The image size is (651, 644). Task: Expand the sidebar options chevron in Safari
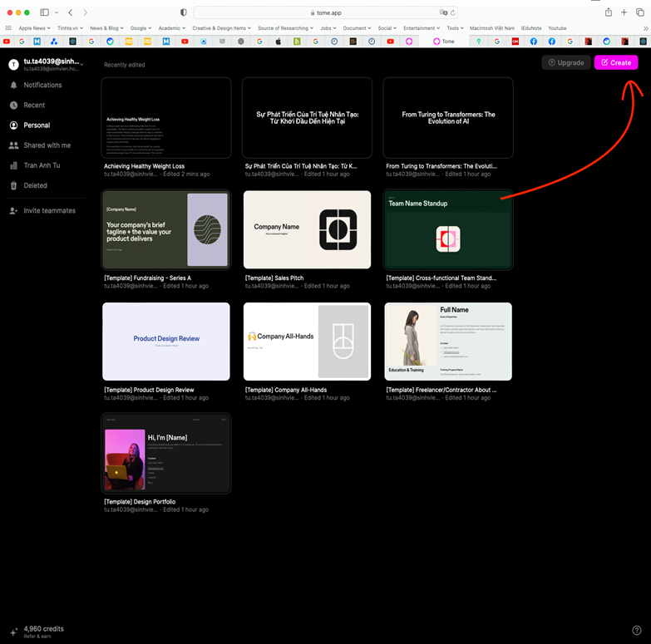pyautogui.click(x=57, y=12)
